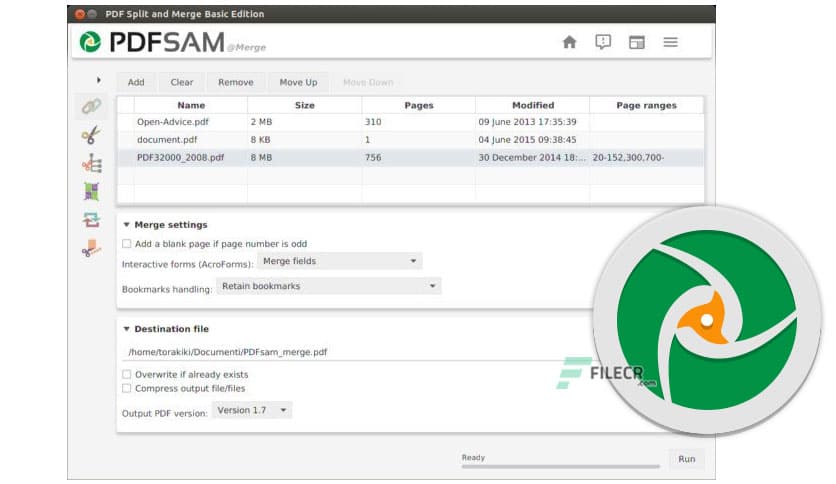Choose Output PDF version 1.7 dropdown
836x484 pixels.
point(252,410)
